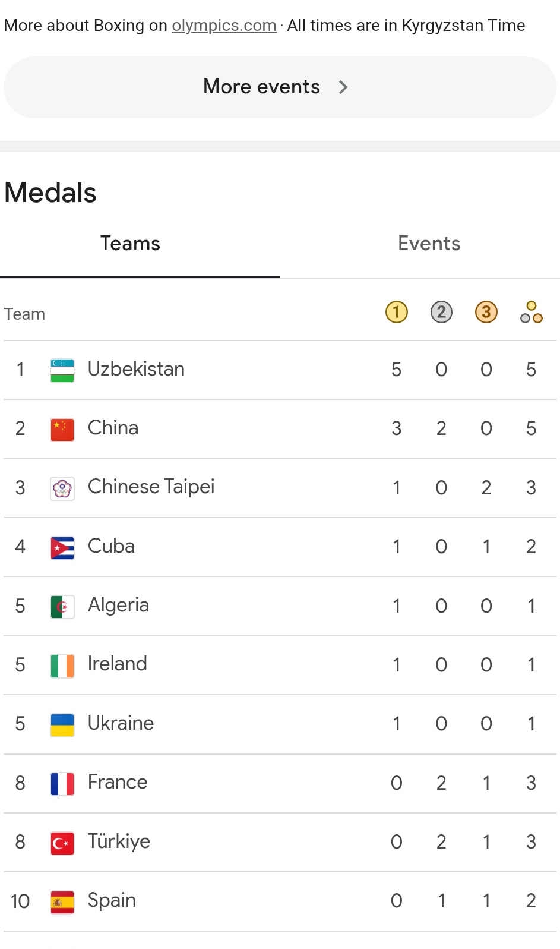Click the bronze medal column icon
This screenshot has height=949, width=560.
[x=486, y=312]
